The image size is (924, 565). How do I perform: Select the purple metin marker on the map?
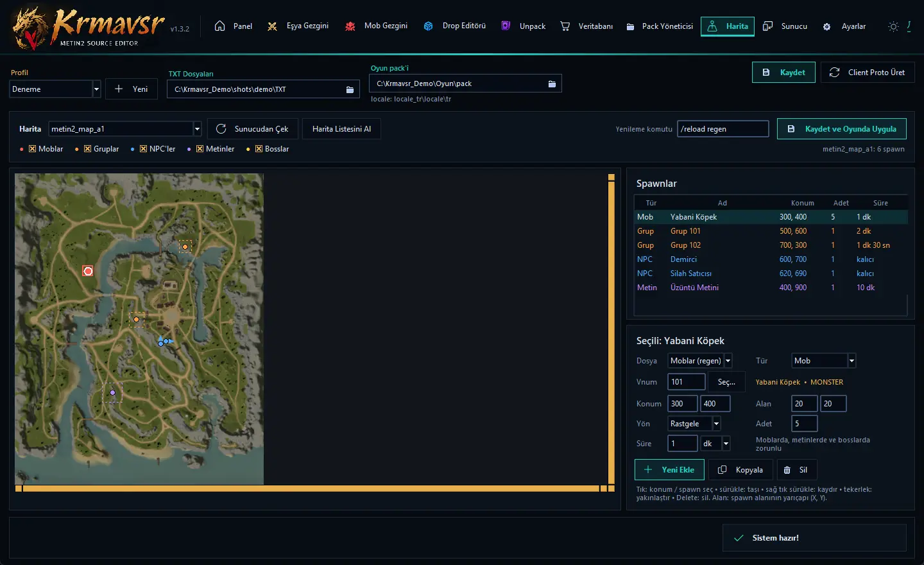tap(112, 392)
